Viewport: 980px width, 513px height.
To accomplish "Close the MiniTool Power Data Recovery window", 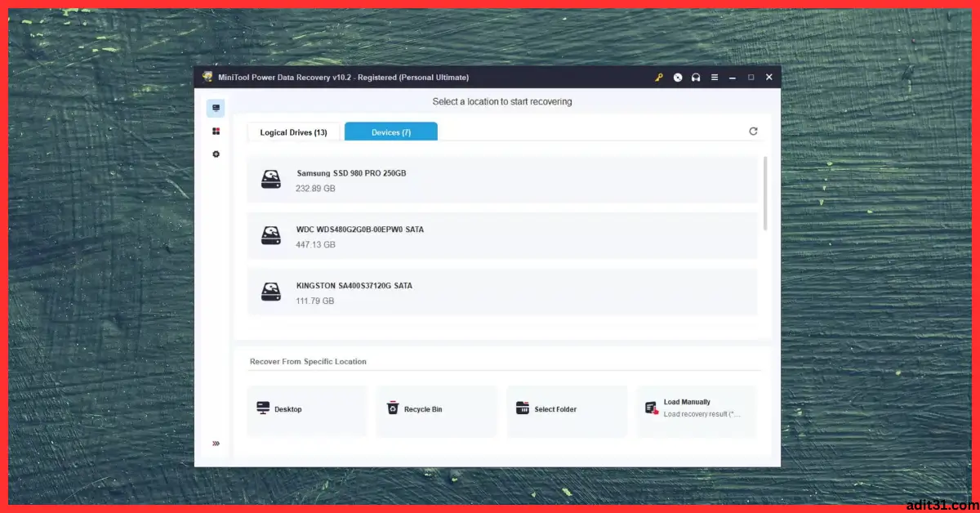I will [x=769, y=78].
